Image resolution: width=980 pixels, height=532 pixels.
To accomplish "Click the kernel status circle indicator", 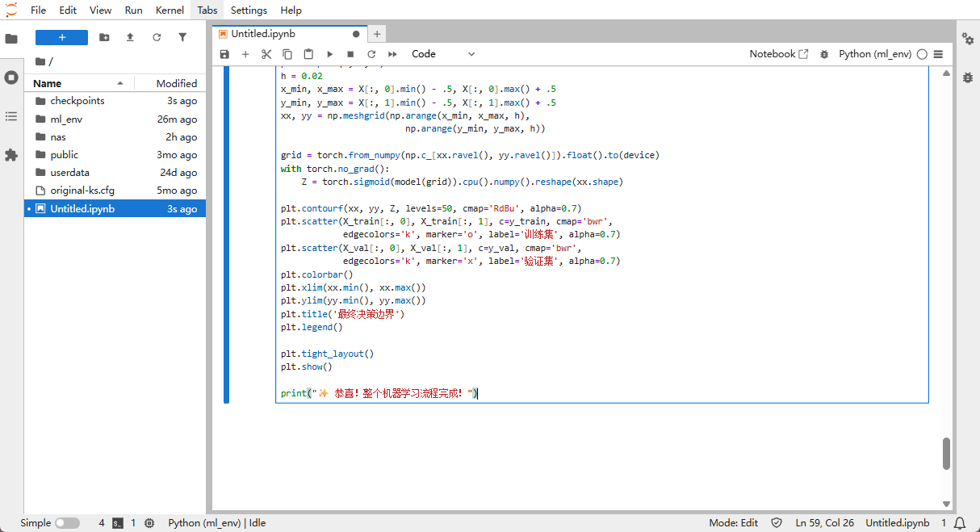I will tap(922, 54).
